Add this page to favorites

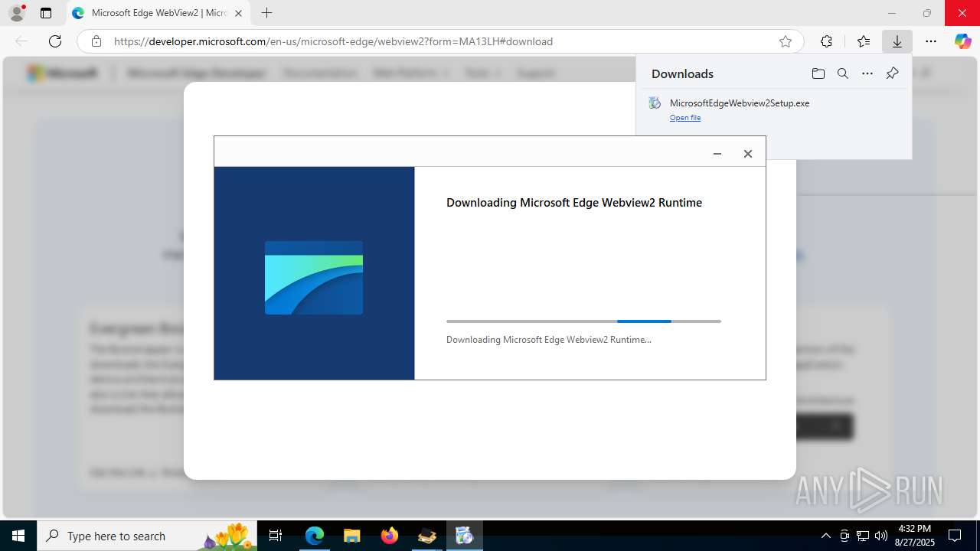click(786, 41)
